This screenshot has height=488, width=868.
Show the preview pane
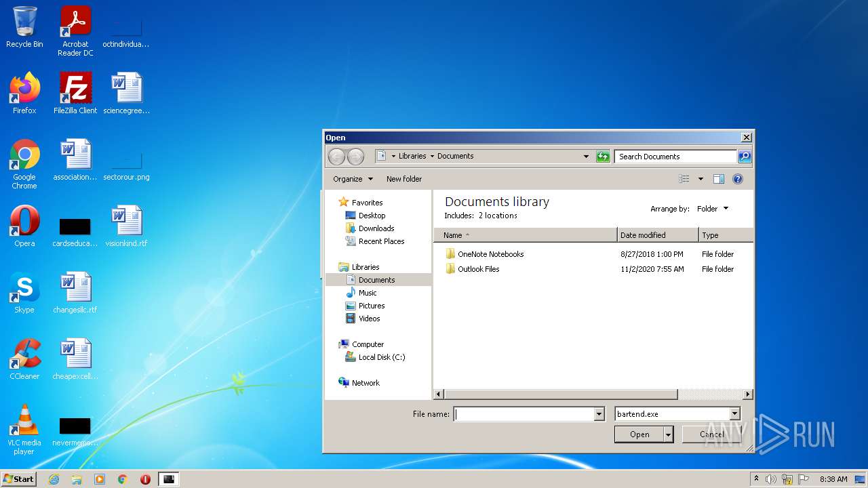(719, 179)
